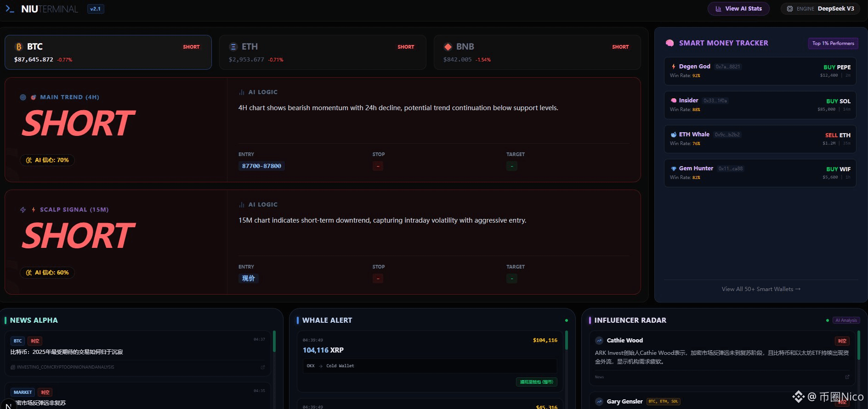Click the Top 1% Performers filter badge
Screen dimensions: 868x409
833,43
